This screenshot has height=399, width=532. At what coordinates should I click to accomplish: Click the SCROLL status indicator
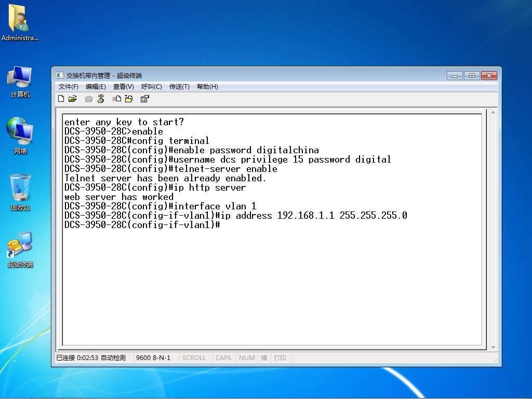(x=194, y=357)
